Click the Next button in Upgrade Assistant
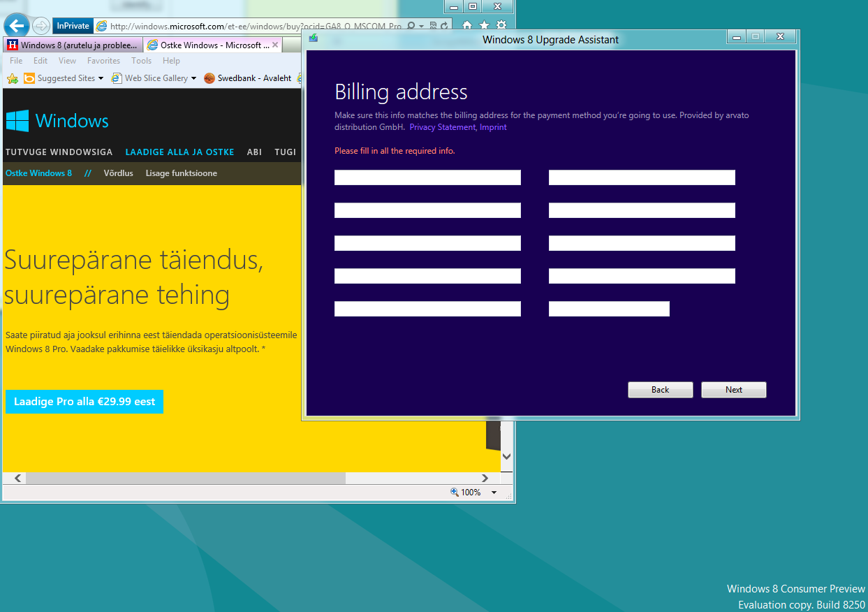868x612 pixels. coord(734,390)
